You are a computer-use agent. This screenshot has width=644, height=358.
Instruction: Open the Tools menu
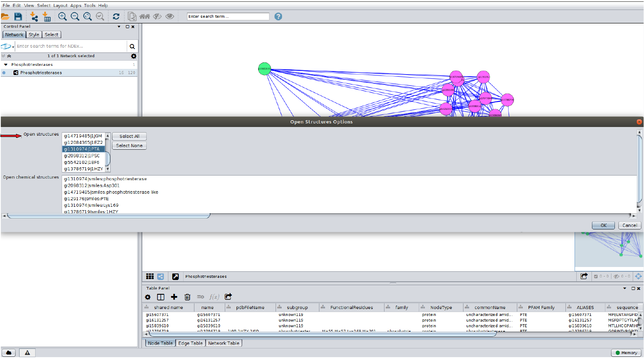point(90,6)
